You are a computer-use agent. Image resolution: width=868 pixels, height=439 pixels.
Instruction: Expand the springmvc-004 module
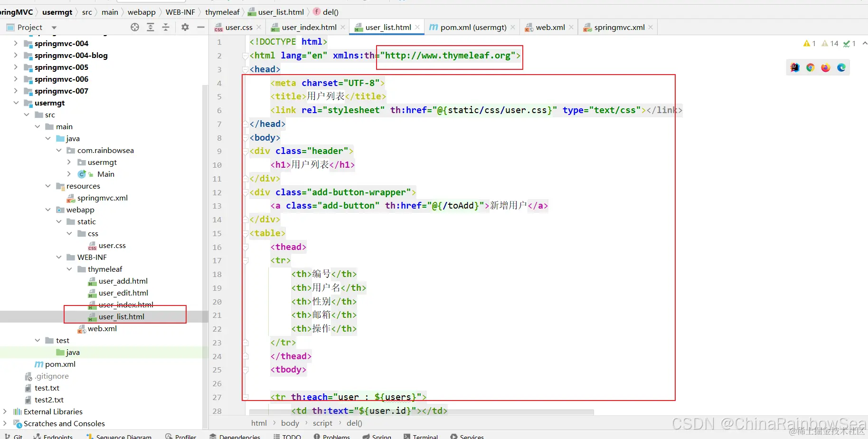click(16, 44)
